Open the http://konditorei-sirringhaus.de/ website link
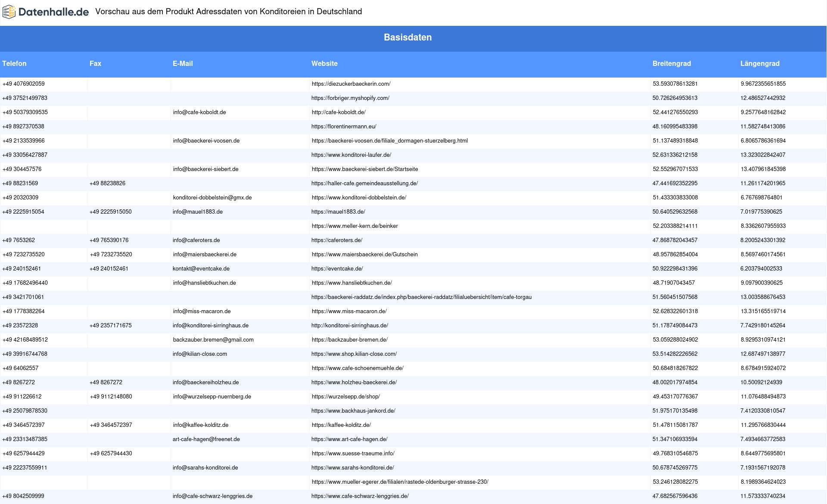Image resolution: width=827 pixels, height=504 pixels. (x=350, y=326)
